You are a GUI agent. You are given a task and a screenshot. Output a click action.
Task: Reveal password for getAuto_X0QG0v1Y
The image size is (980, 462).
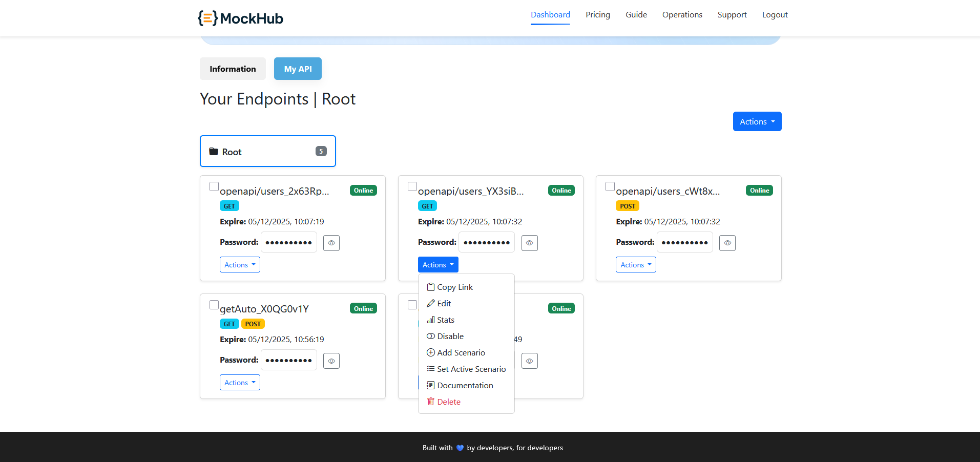tap(331, 361)
